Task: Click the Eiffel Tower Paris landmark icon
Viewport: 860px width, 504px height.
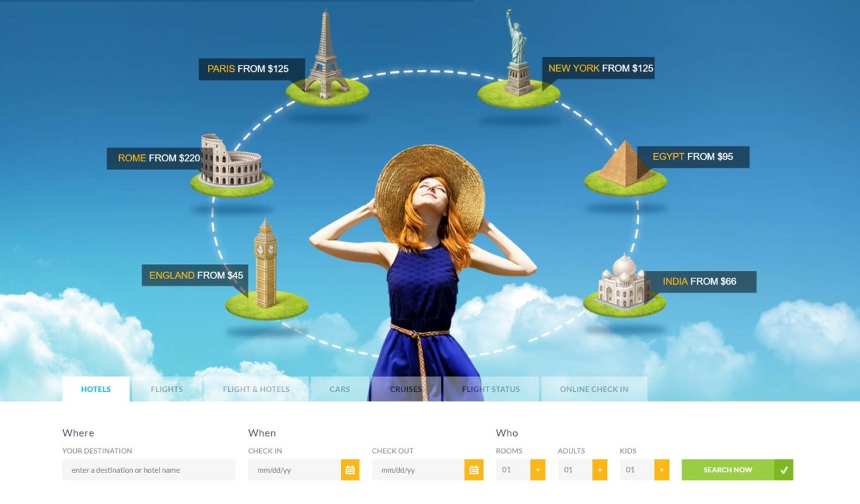Action: coord(323,57)
